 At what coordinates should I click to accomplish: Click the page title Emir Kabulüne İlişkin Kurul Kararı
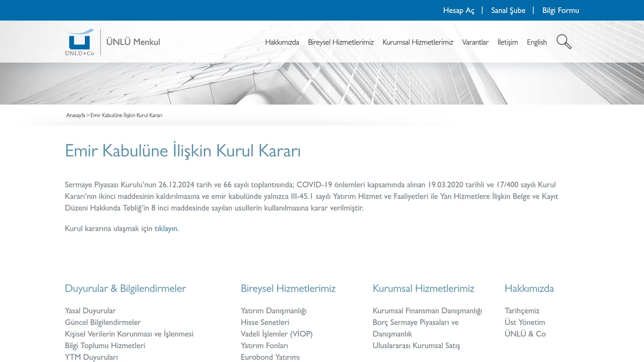[x=183, y=151]
